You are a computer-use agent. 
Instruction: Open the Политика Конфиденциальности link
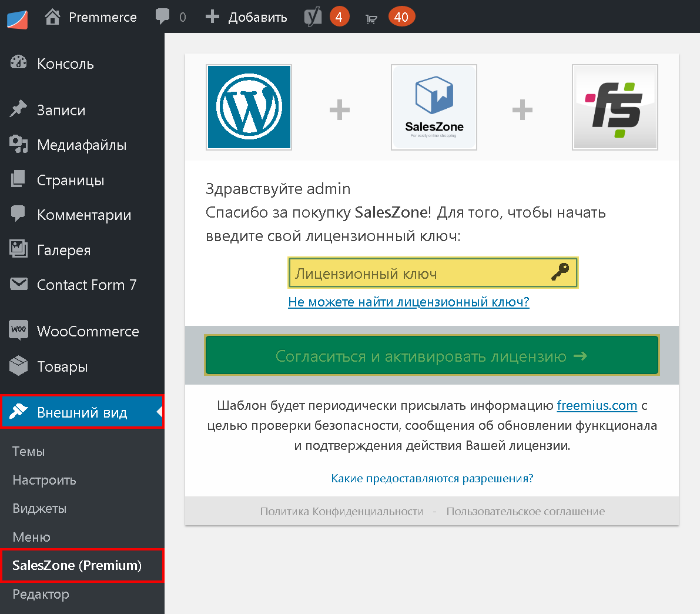click(341, 511)
